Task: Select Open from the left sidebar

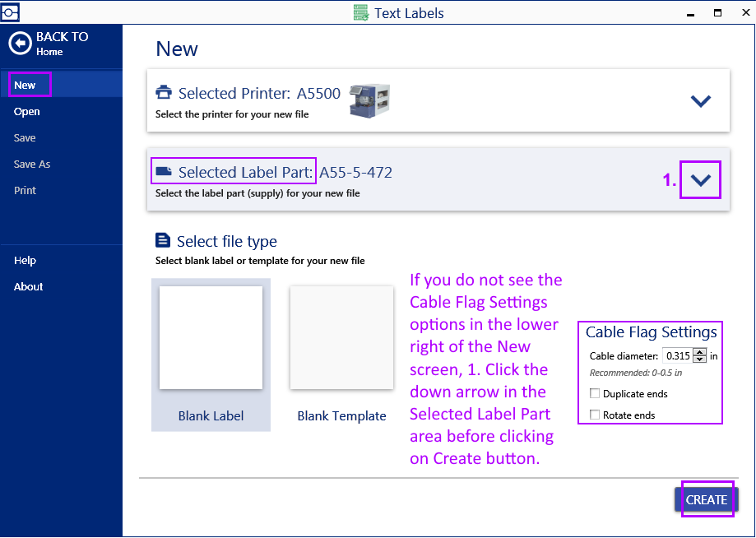Action: tap(27, 111)
